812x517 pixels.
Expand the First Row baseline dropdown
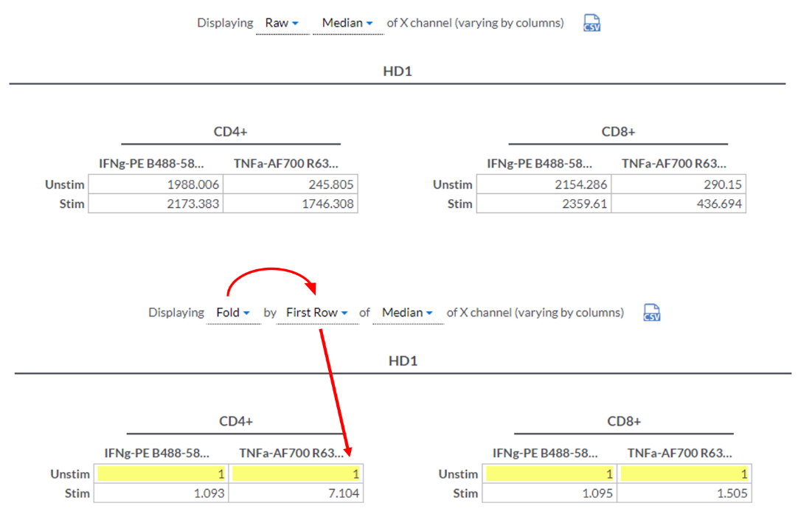[x=316, y=313]
